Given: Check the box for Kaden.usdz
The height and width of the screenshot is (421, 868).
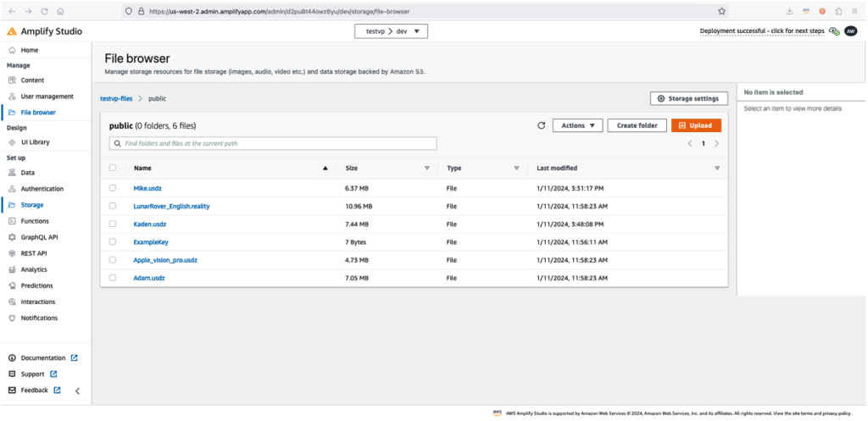Looking at the screenshot, I should click(x=113, y=224).
